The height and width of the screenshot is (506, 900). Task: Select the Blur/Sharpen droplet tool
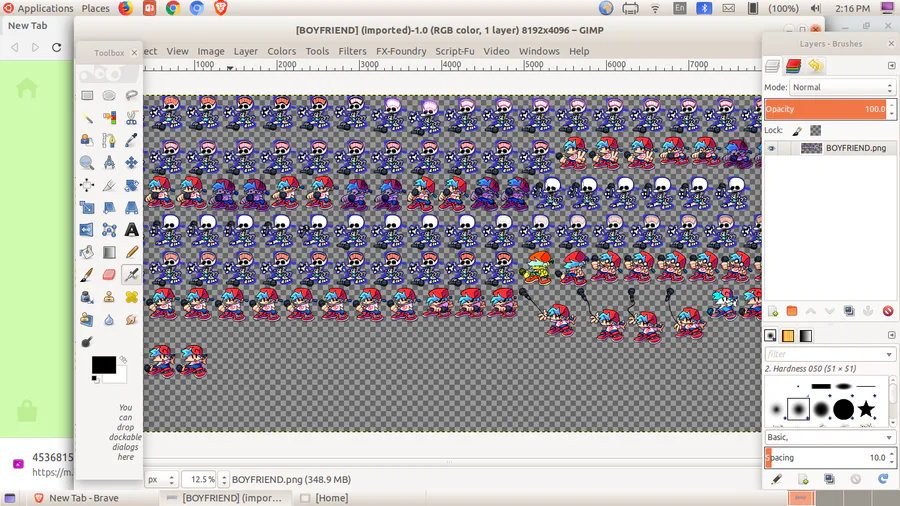click(x=109, y=319)
